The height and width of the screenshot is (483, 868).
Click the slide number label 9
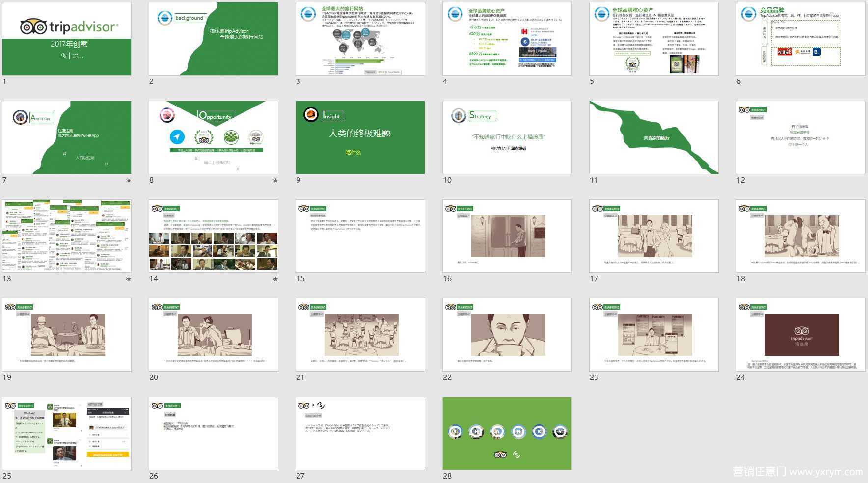pos(298,180)
